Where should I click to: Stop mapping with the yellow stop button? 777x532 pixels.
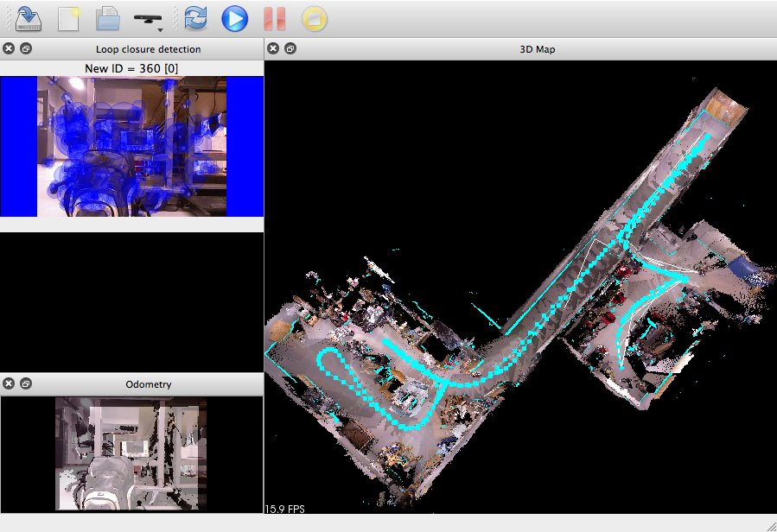[314, 18]
